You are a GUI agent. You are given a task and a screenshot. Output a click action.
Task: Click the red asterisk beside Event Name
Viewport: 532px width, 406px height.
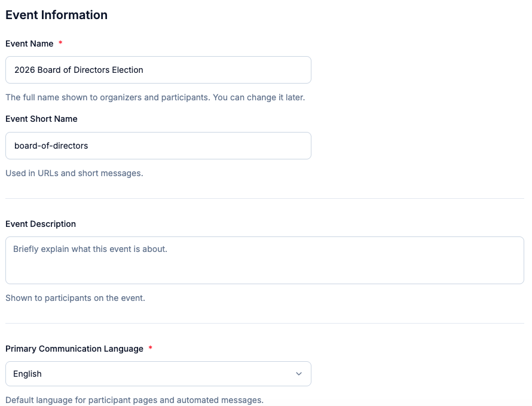pos(60,44)
